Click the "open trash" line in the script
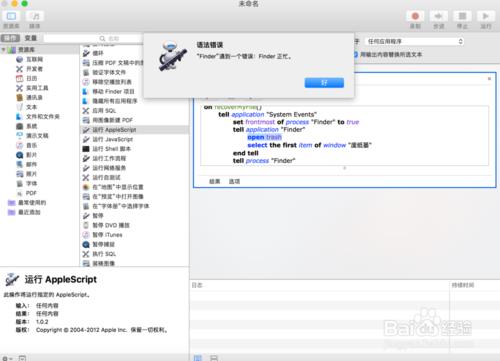 [x=265, y=137]
